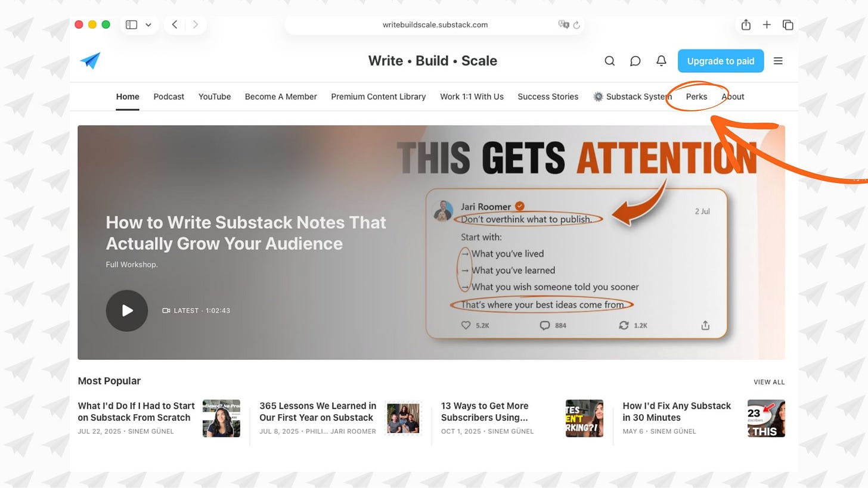Click the How I'd Fix Any Substack thumbnail

click(766, 418)
